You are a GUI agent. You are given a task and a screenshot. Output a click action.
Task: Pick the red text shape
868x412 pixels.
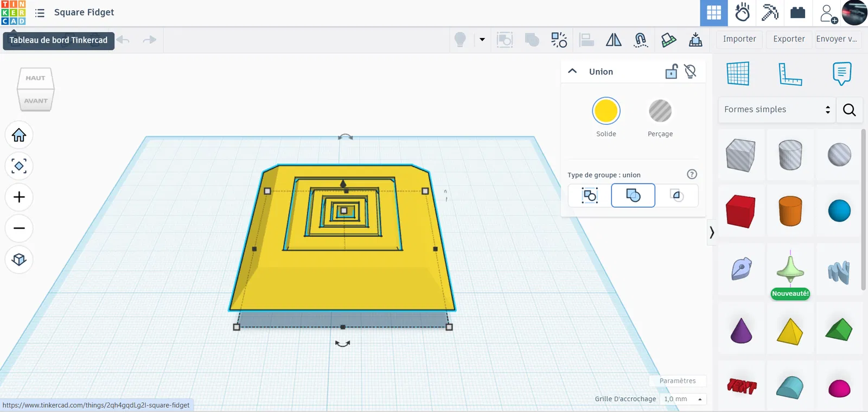click(741, 386)
